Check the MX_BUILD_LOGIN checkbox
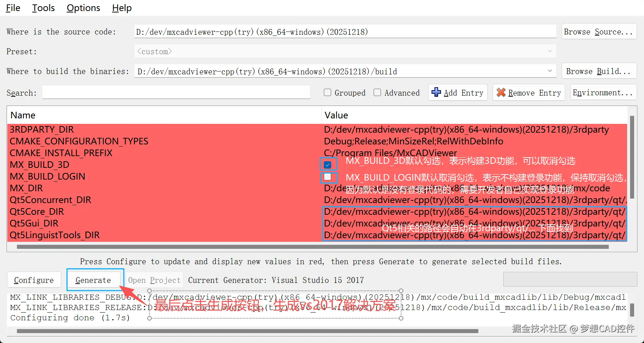This screenshot has height=343, width=644. (327, 177)
